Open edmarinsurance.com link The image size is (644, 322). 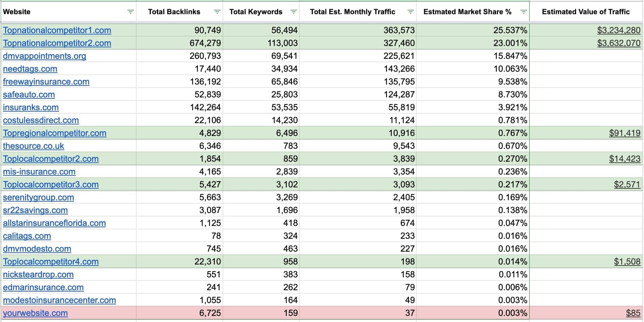43,287
